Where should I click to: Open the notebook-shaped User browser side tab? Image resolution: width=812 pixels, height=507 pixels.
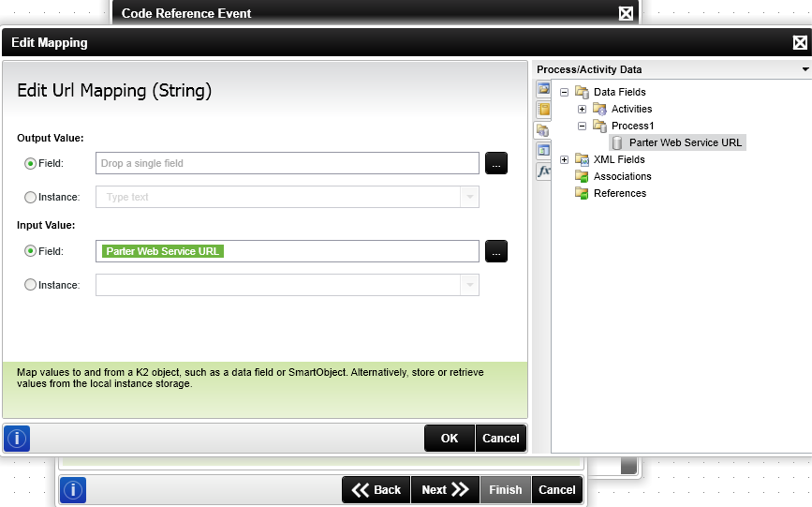(x=543, y=110)
